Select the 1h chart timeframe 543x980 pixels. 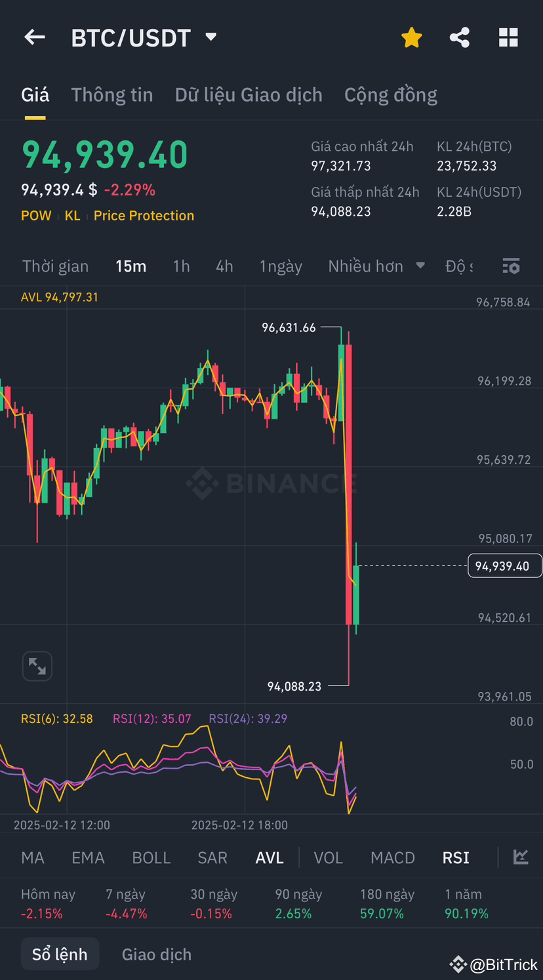click(x=181, y=266)
